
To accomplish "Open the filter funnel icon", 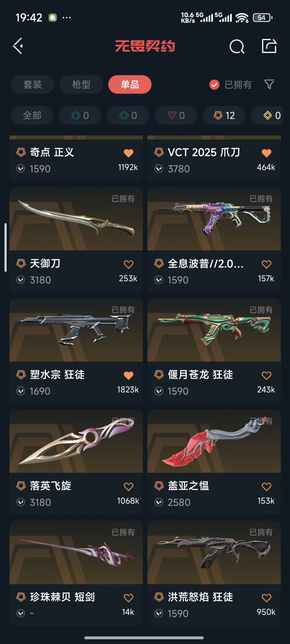I will coord(269,84).
